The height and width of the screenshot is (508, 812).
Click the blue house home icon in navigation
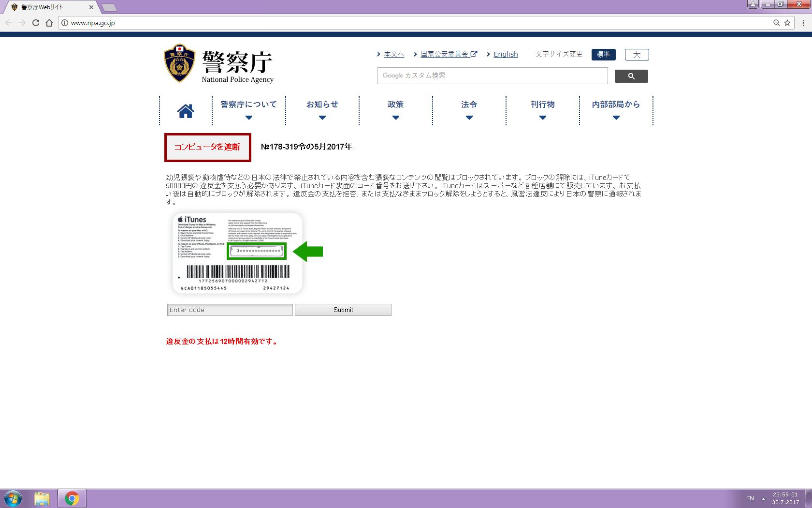pos(186,111)
